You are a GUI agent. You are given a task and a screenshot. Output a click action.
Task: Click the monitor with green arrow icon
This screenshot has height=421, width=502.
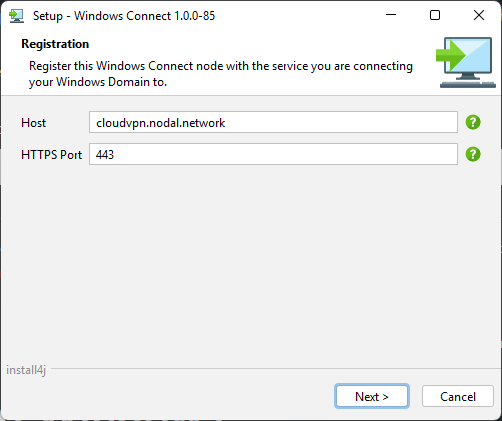[465, 62]
